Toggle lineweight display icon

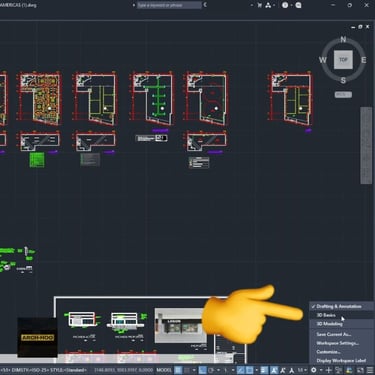[x=264, y=370]
